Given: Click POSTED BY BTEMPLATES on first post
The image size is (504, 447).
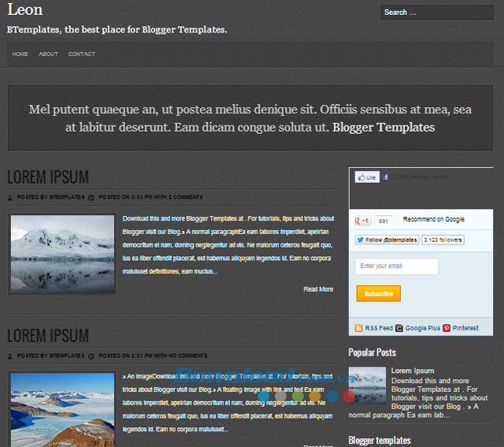Looking at the screenshot, I should coord(50,197).
